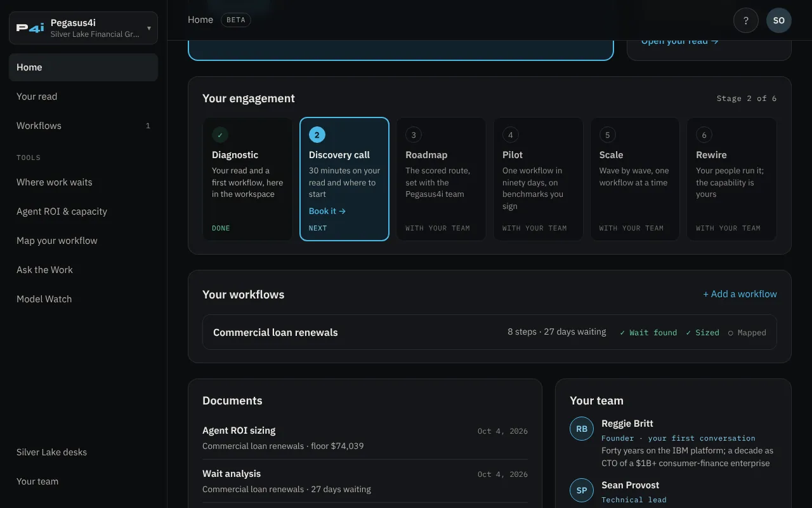Click the Sean Provost name
The height and width of the screenshot is (508, 812).
(630, 485)
